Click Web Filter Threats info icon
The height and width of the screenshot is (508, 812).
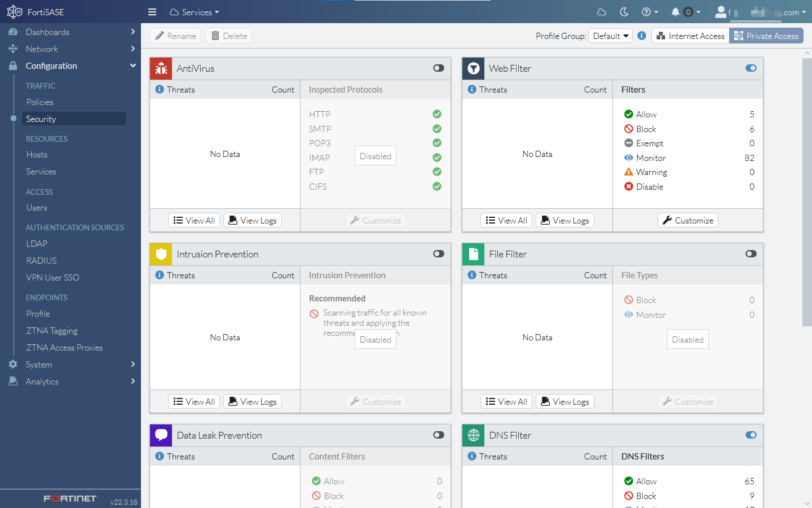click(x=472, y=89)
